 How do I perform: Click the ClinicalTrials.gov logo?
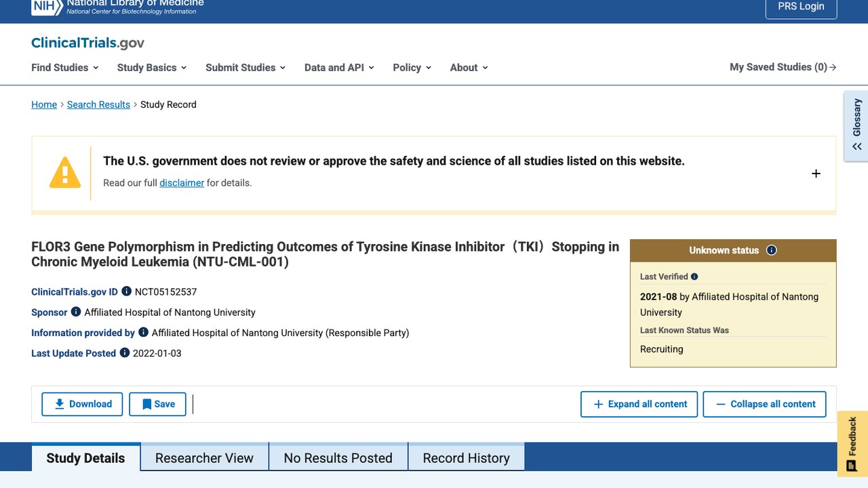87,43
